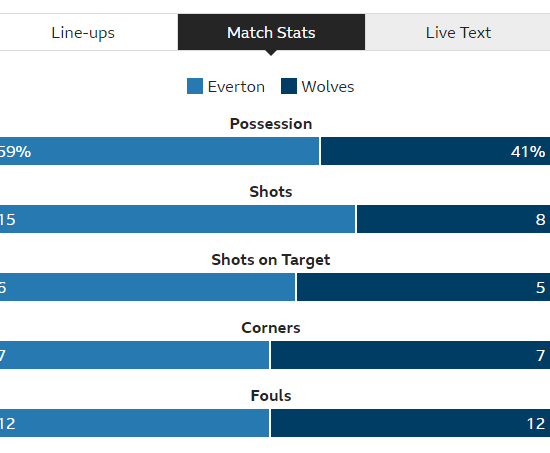Switch to the Line-ups tab
550x453 pixels.
pyautogui.click(x=83, y=32)
